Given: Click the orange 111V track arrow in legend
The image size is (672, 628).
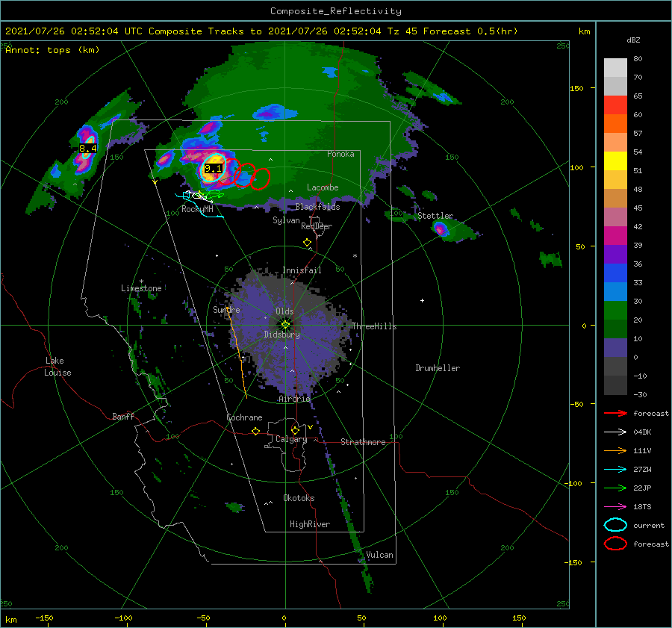Looking at the screenshot, I should (x=615, y=450).
